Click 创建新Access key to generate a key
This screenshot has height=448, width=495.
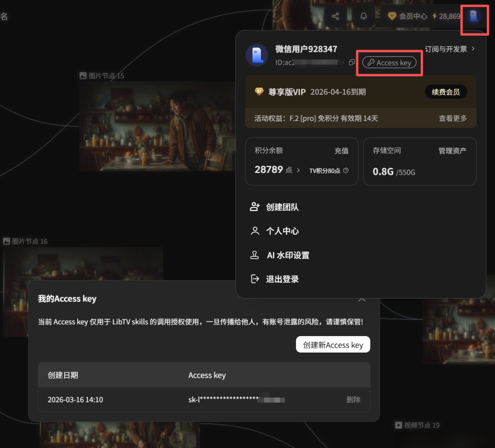coord(333,344)
